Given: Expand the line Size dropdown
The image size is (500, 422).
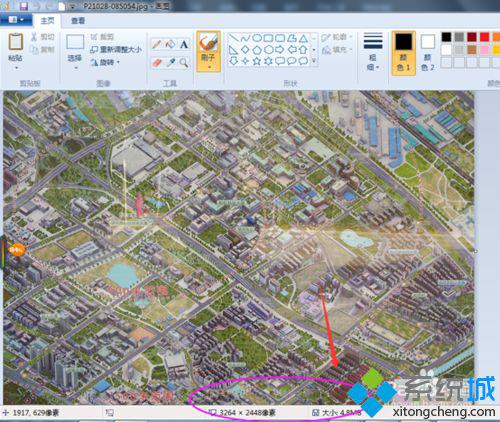Looking at the screenshot, I should tap(373, 52).
